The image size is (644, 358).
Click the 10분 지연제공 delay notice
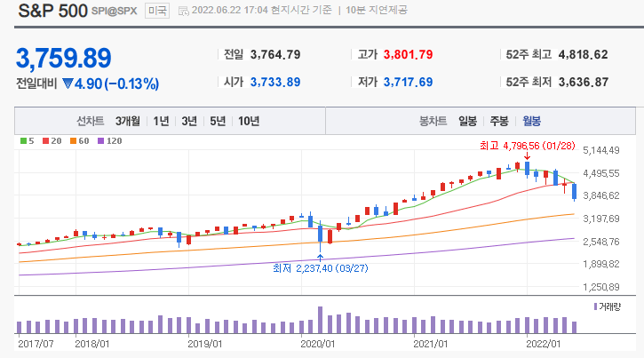[377, 11]
